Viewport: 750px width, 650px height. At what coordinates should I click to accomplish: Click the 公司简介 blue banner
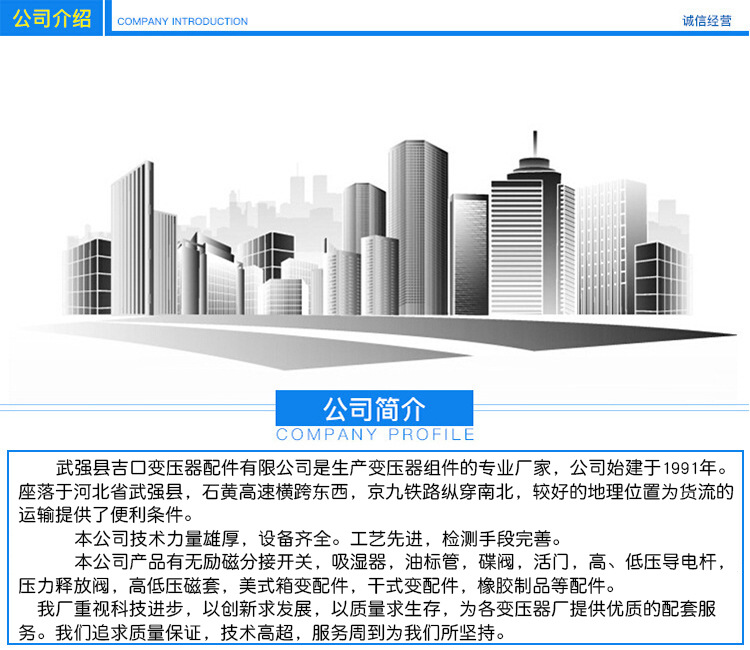coord(374,408)
